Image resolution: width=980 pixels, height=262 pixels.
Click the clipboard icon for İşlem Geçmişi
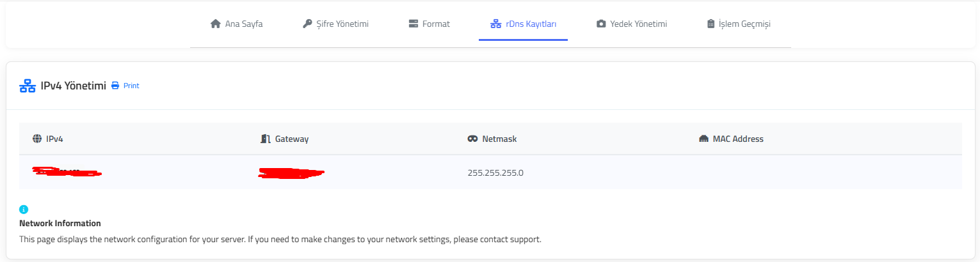(711, 24)
